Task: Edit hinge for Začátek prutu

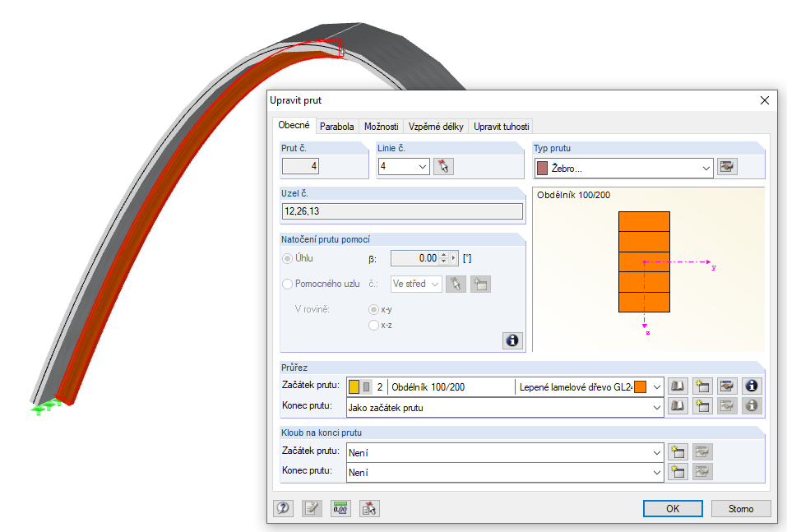Action: pos(702,451)
